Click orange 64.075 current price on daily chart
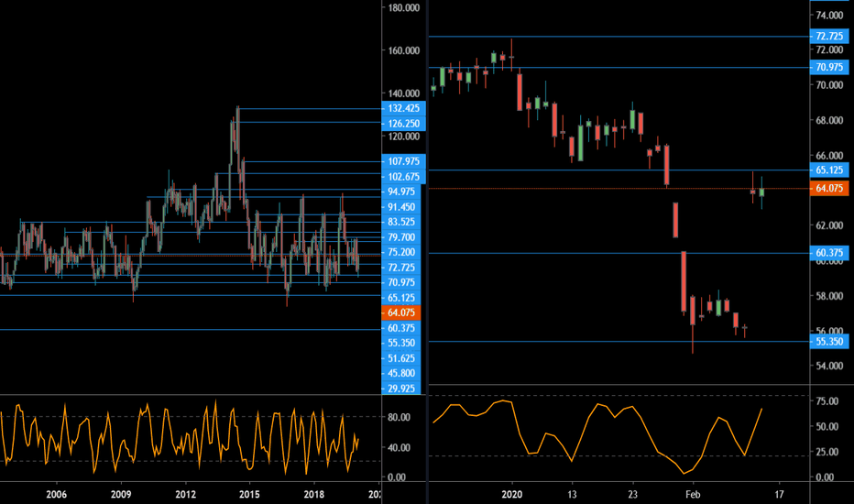 (829, 189)
